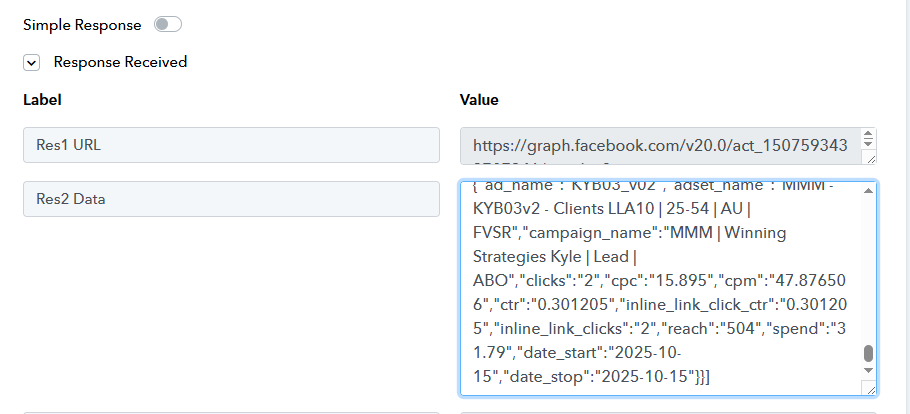Click scroll up arrow in Res2 Data textarea

pos(868,190)
